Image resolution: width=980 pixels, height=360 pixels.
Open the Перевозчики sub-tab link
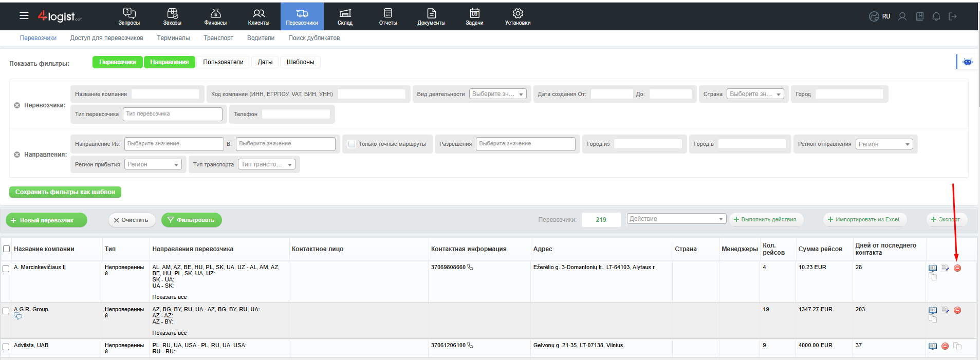38,38
